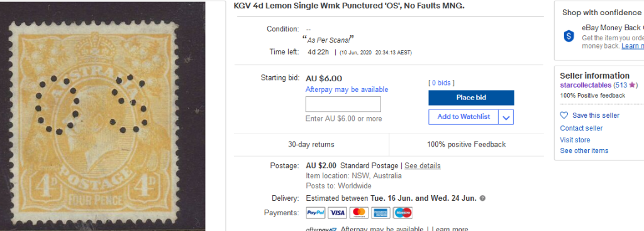Focus the bid amount input field
The image size is (644, 231).
[x=343, y=104]
